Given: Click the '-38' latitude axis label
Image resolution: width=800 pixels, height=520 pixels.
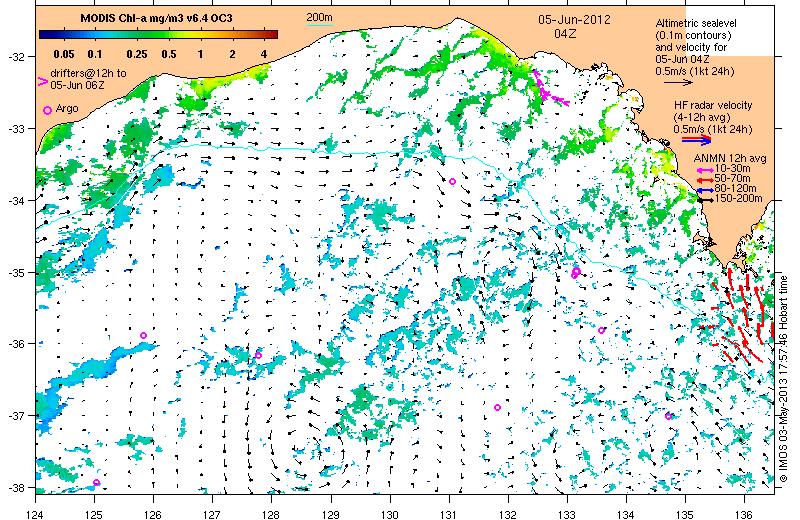Looking at the screenshot, I should [15, 488].
